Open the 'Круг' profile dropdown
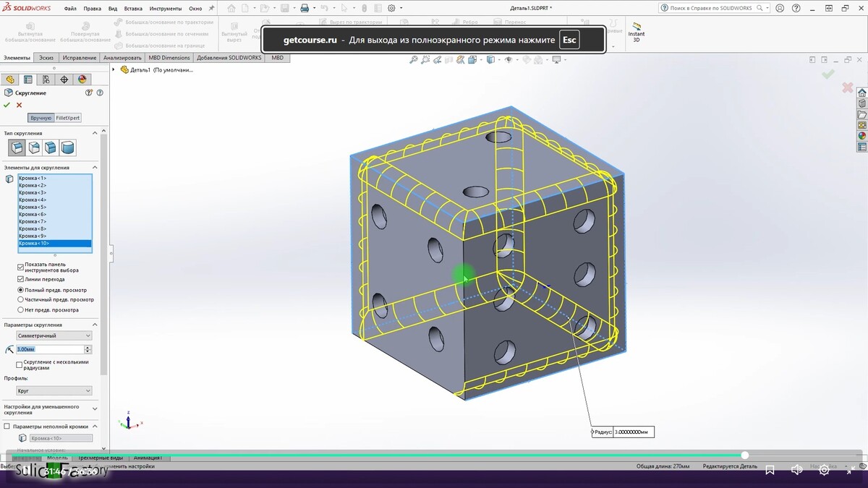This screenshot has height=488, width=868. coord(54,391)
